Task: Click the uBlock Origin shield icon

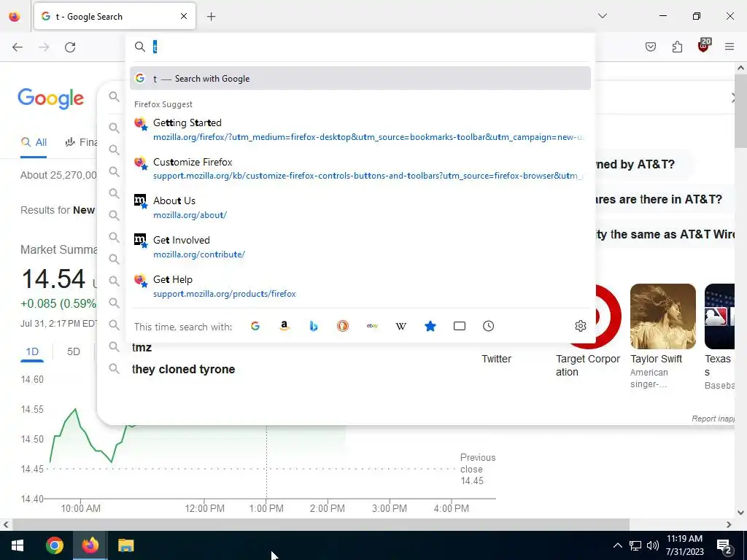Action: 704,46
